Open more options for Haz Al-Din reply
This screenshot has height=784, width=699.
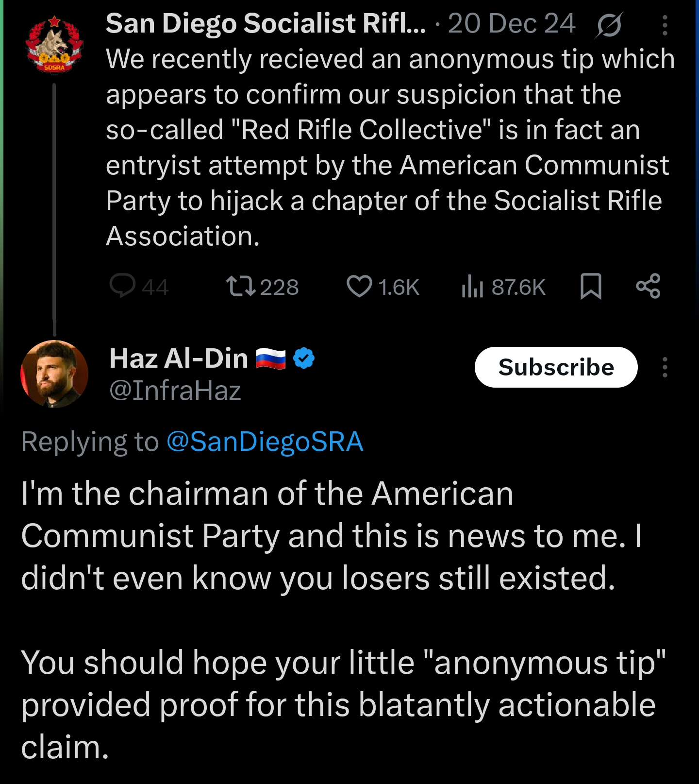(665, 367)
